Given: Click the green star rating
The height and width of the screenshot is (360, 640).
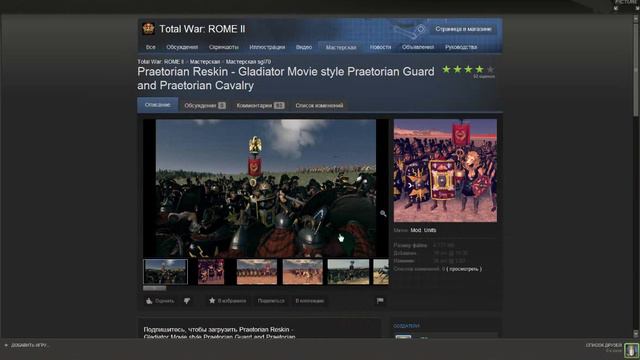Looking at the screenshot, I should 468,70.
